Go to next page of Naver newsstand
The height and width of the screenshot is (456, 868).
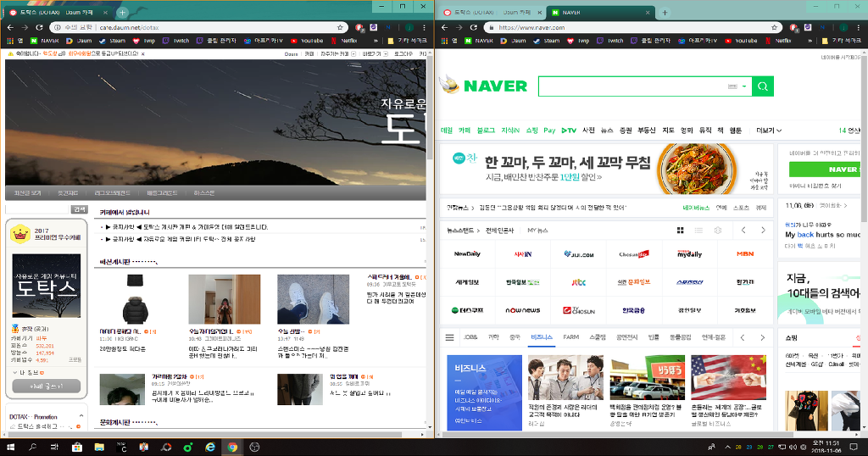[x=763, y=231]
